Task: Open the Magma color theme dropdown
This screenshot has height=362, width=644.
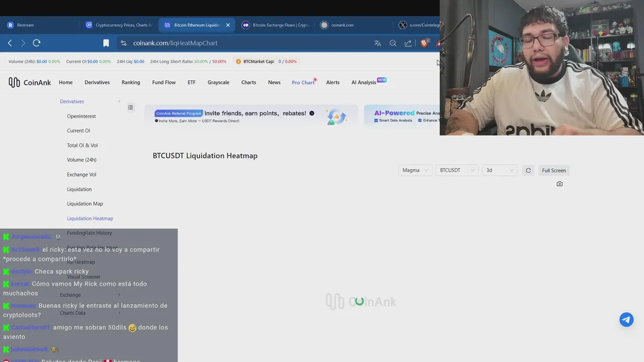Action: tap(415, 170)
